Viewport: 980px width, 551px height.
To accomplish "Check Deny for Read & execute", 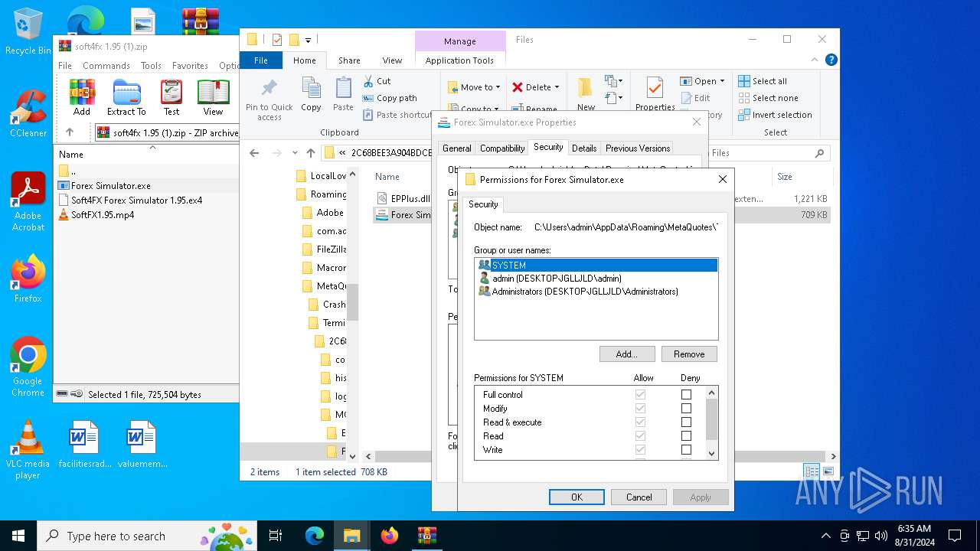I will 686,422.
